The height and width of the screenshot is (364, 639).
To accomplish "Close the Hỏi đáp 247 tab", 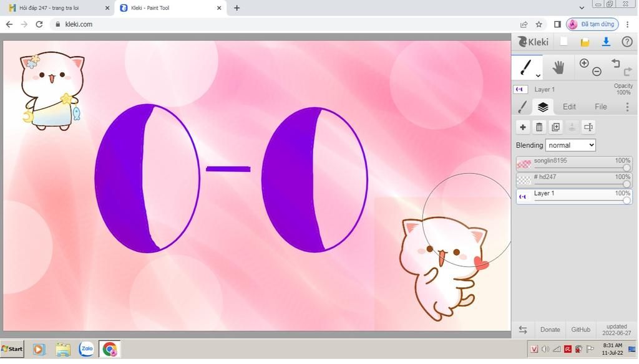I will (107, 7).
